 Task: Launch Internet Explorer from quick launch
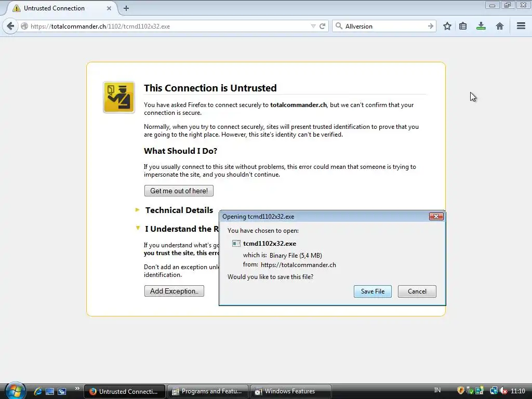(37, 391)
